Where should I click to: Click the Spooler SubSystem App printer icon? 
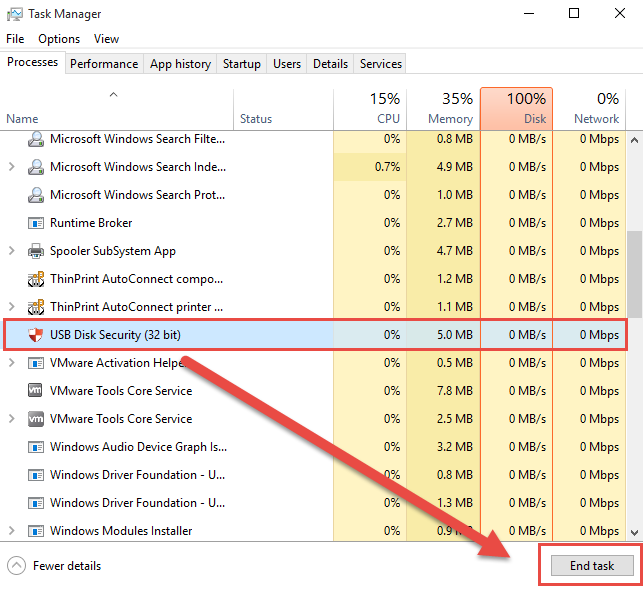(36, 251)
